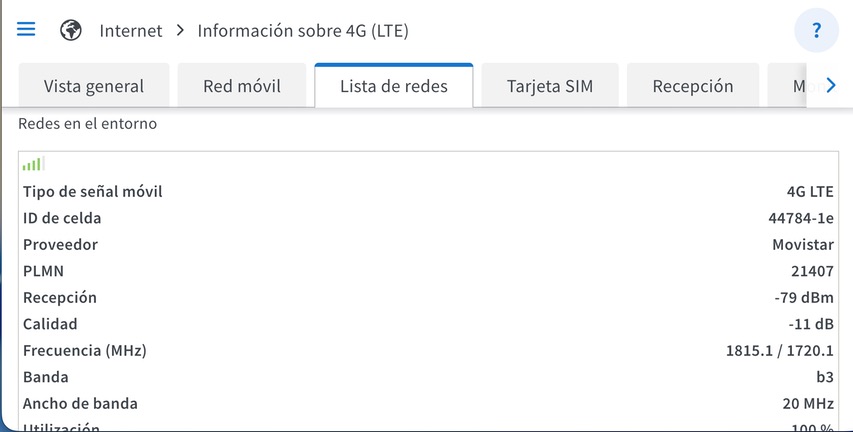
Task: Click the ID de celda 44784-1e value
Action: (x=801, y=218)
